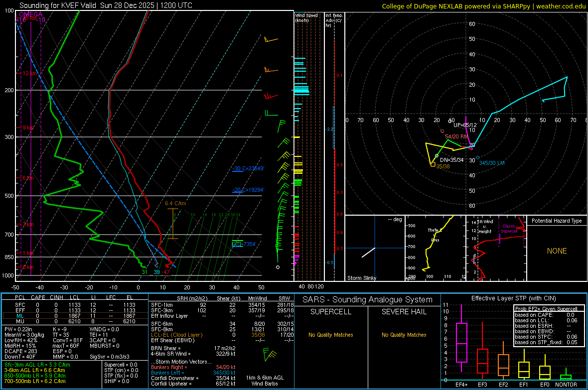588x390 pixels.
Task: Click the Wind Speed (knots) header
Action: [306, 17]
